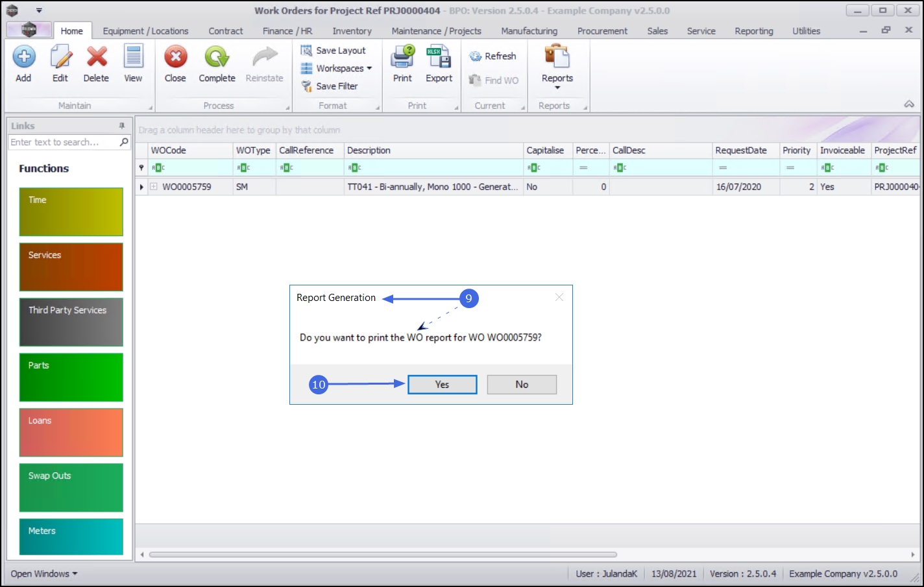This screenshot has width=924, height=587.
Task: Click the Print icon
Action: [402, 57]
